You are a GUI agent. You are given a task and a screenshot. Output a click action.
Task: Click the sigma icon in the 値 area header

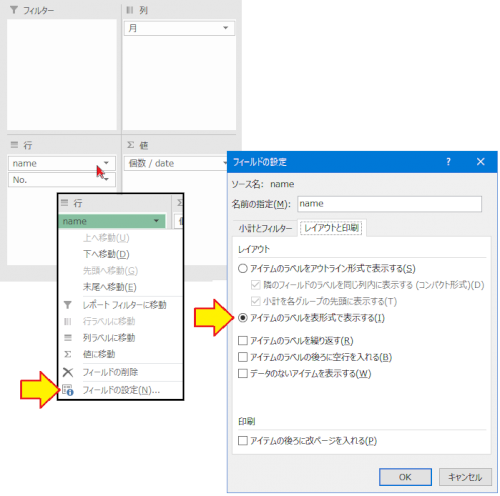coord(131,145)
